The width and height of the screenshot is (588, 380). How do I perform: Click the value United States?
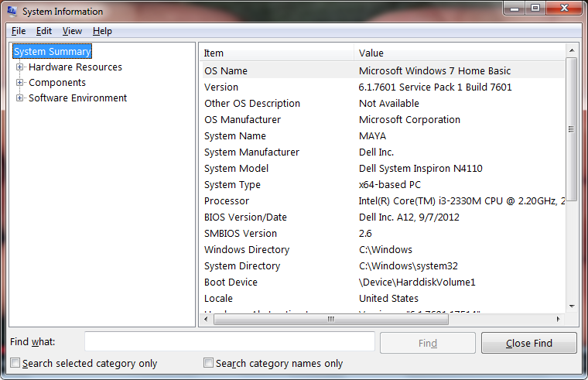point(388,299)
